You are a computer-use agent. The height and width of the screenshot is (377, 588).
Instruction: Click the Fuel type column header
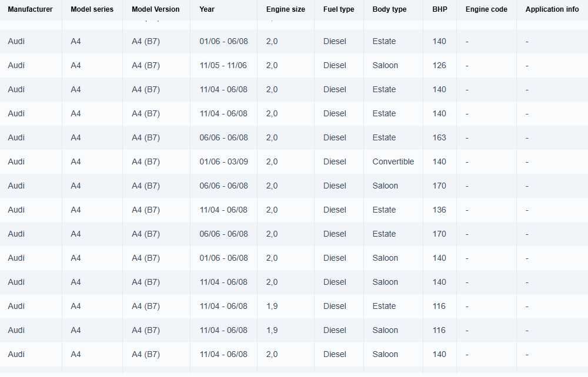tap(339, 9)
